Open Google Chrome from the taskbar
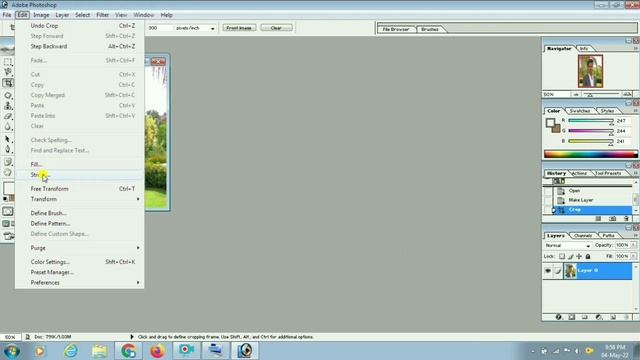Screen dimensions: 640x360 128,351
